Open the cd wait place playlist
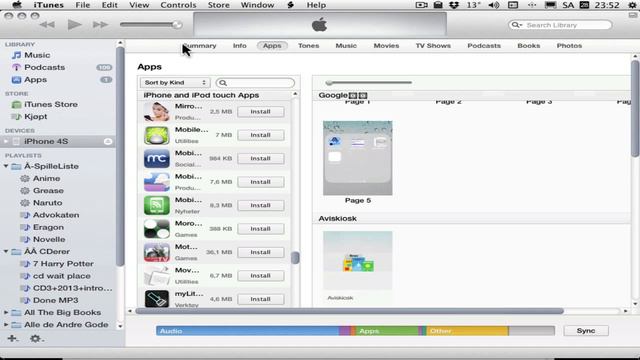 click(61, 276)
